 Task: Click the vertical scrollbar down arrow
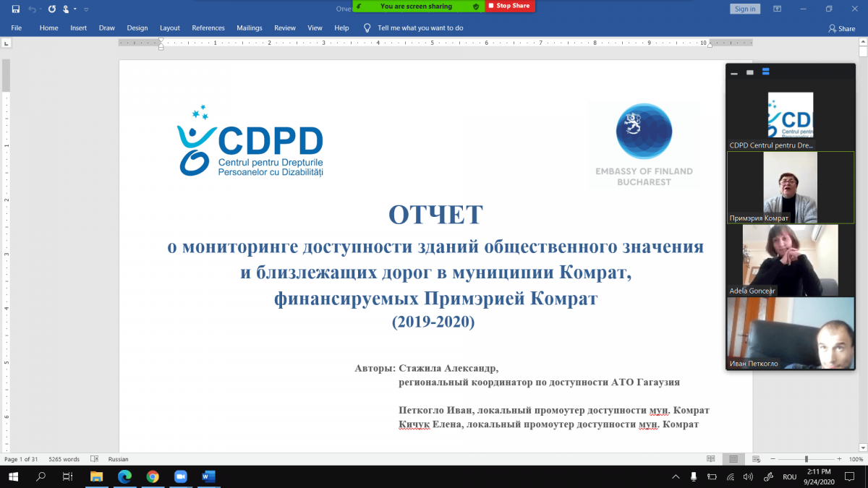(x=863, y=448)
